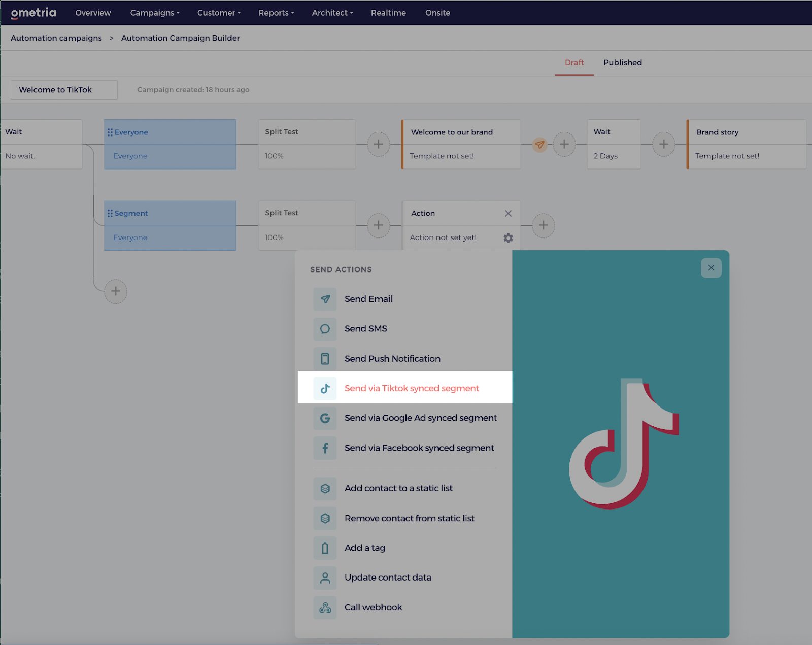812x645 pixels.
Task: Click the Remove contact from static list icon
Action: click(325, 518)
